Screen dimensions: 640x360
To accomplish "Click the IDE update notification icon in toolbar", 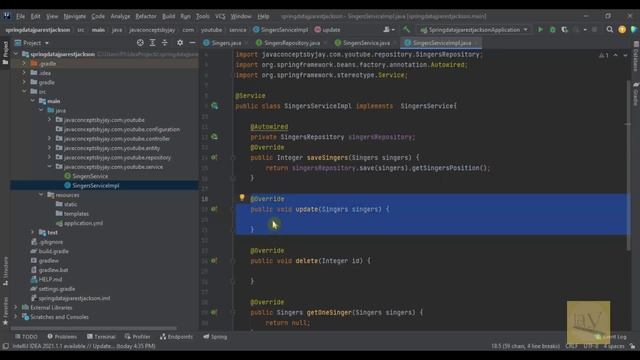I will pyautogui.click(x=622, y=30).
